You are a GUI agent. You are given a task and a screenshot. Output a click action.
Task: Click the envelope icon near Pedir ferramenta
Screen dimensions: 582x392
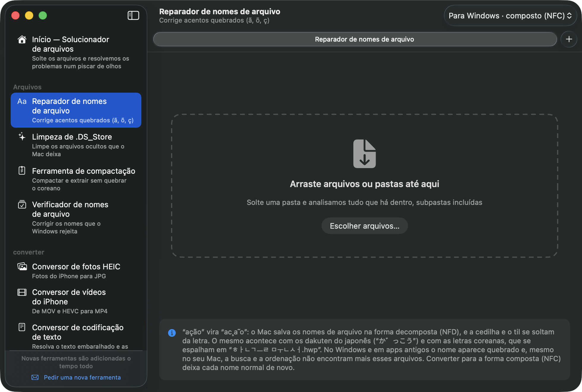[x=35, y=377]
